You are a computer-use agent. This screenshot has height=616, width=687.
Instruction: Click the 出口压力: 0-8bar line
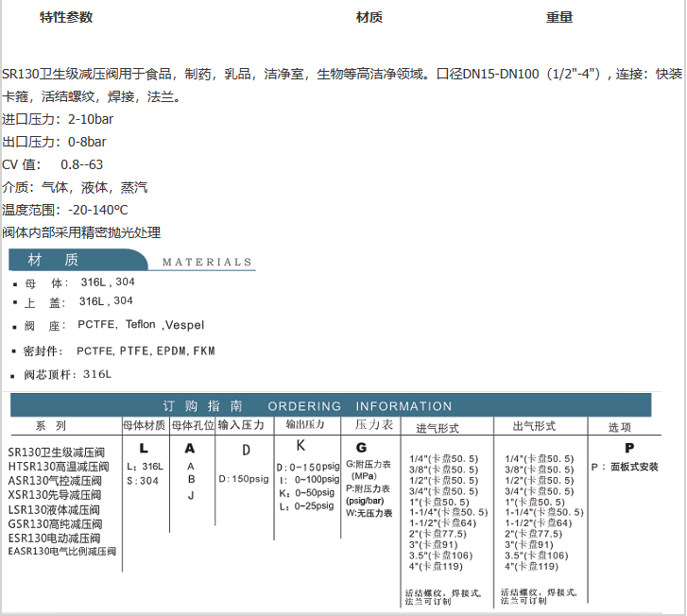(x=54, y=142)
